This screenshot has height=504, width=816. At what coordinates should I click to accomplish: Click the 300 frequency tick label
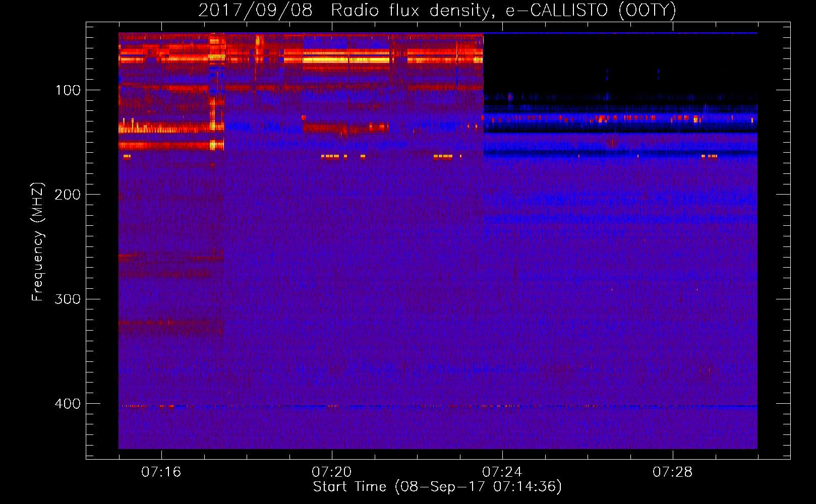(x=68, y=299)
